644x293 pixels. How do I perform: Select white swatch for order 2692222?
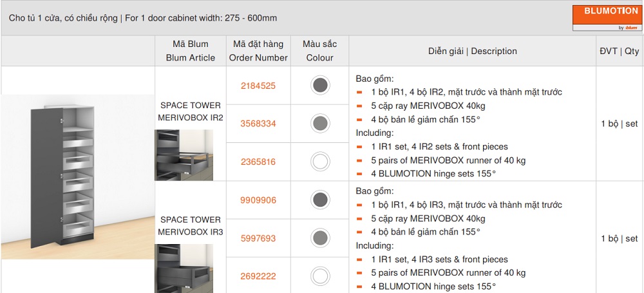[320, 276]
